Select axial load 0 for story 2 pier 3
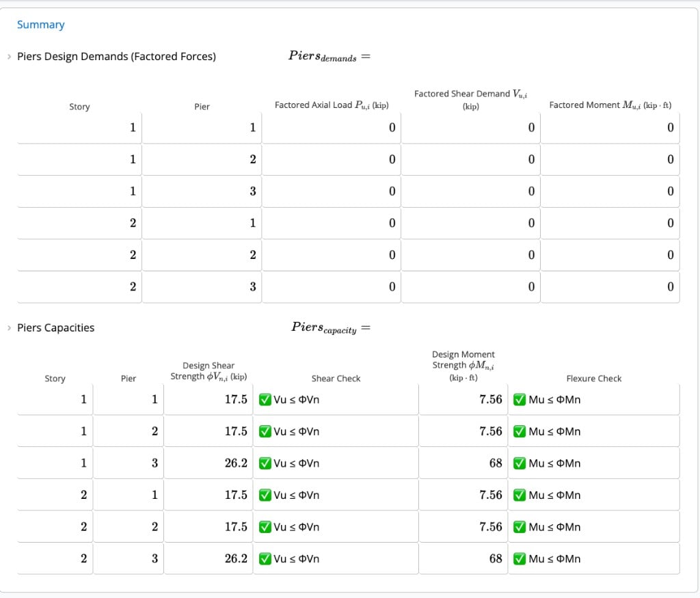 click(392, 286)
